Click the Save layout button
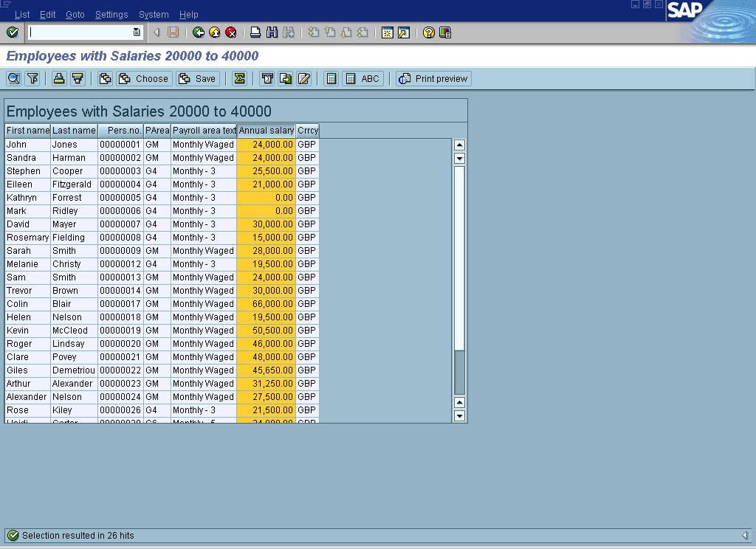Image resolution: width=756 pixels, height=549 pixels. [198, 78]
